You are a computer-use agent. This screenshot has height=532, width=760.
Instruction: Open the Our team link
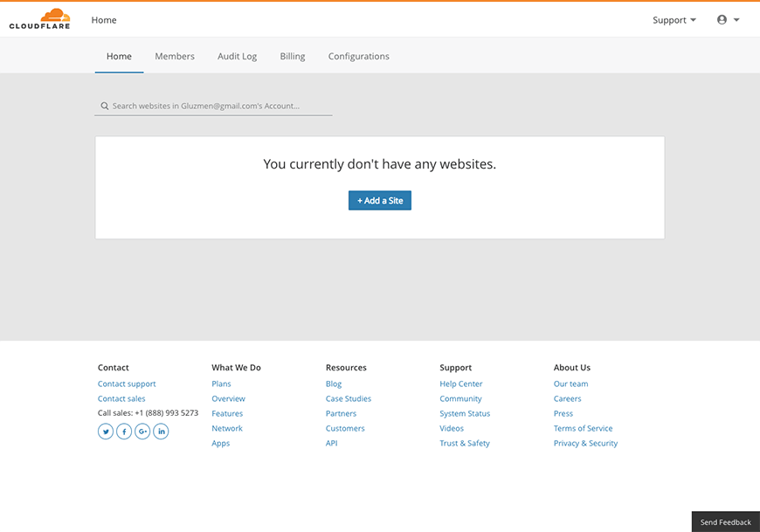coord(571,383)
